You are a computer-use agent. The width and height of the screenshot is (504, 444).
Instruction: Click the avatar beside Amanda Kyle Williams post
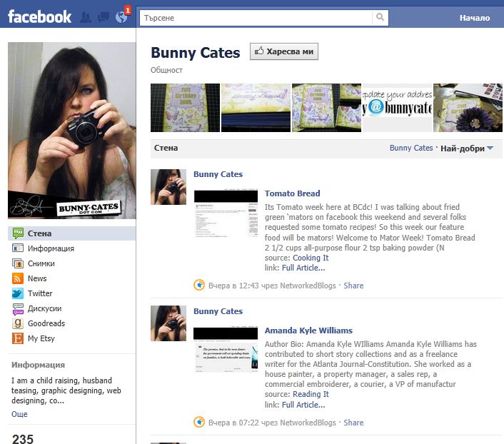click(168, 323)
